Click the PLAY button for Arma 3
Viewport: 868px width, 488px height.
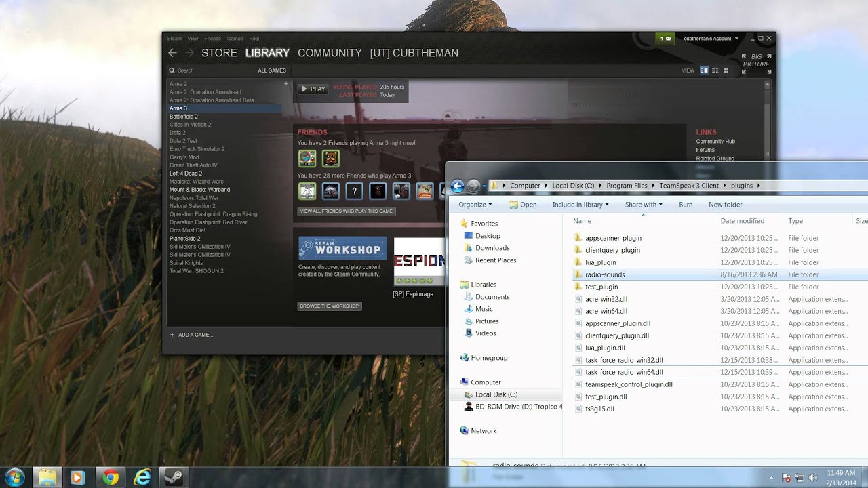point(313,89)
